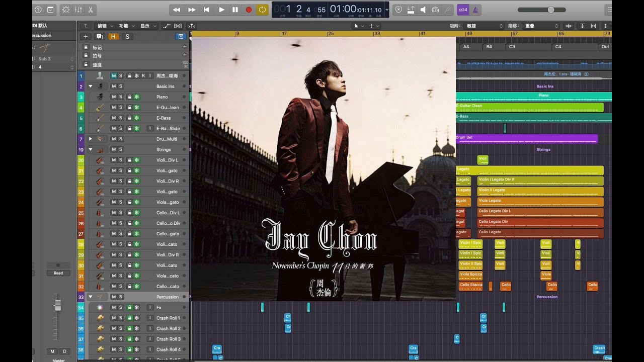Screen dimensions: 644x362
Task: Click the lock icon on the 速度 track
Action: click(x=86, y=64)
